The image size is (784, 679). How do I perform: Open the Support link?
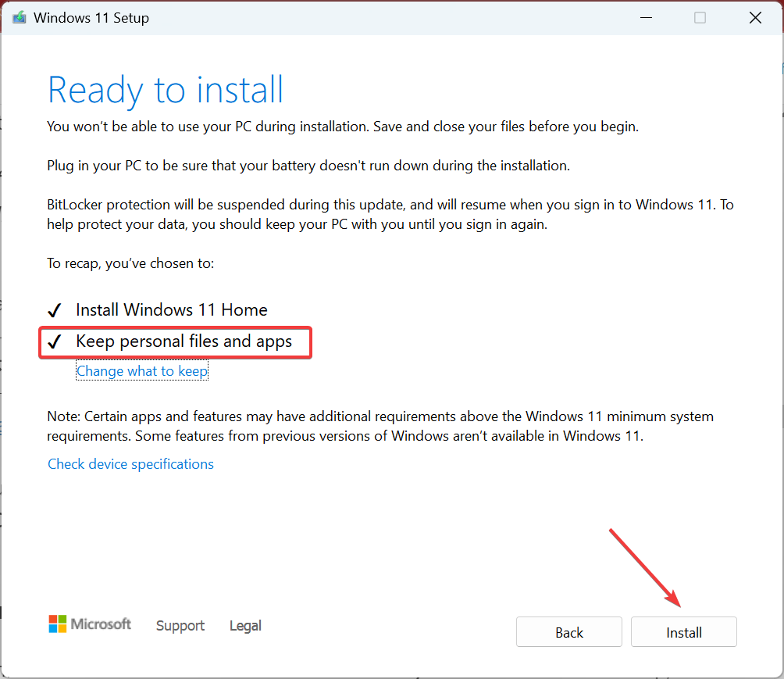180,625
